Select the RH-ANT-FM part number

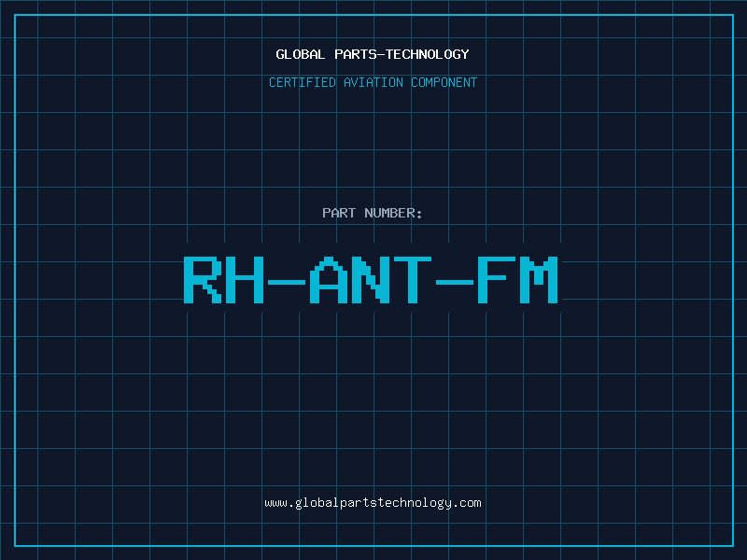(371, 280)
